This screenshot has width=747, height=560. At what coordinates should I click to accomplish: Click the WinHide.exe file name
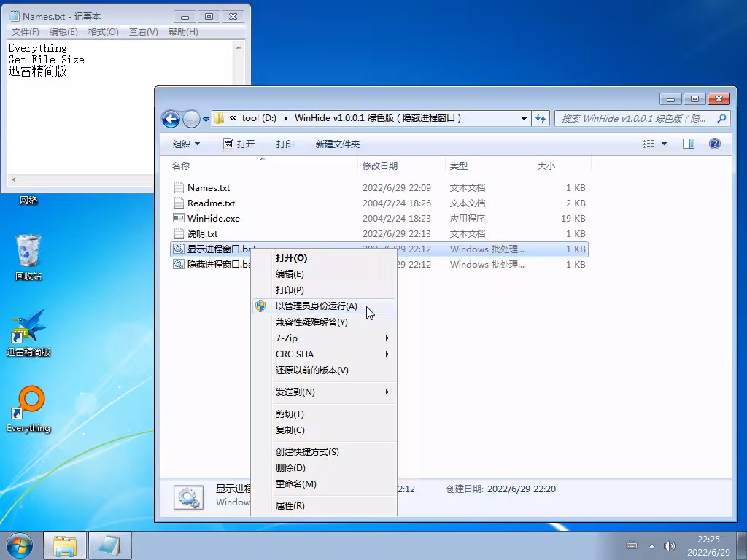[214, 218]
